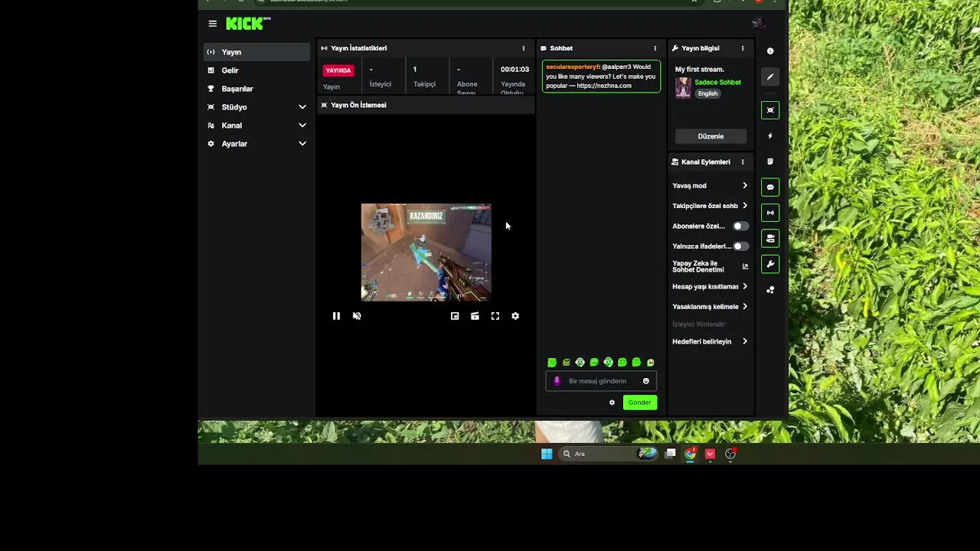Select Yayın in the sidebar
The image size is (980, 551).
pyautogui.click(x=256, y=52)
